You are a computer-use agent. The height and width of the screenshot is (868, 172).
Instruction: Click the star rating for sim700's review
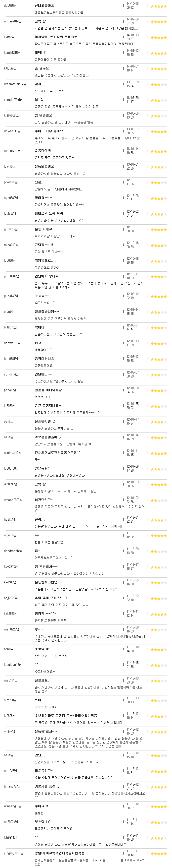click(159, 701)
